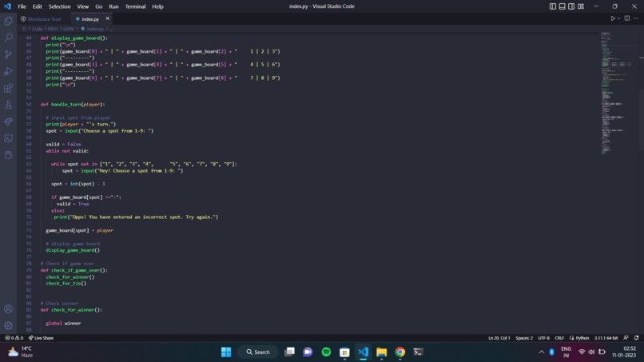The width and height of the screenshot is (644, 362).
Task: Click the Code breadcrumb segment
Action: pos(37,29)
